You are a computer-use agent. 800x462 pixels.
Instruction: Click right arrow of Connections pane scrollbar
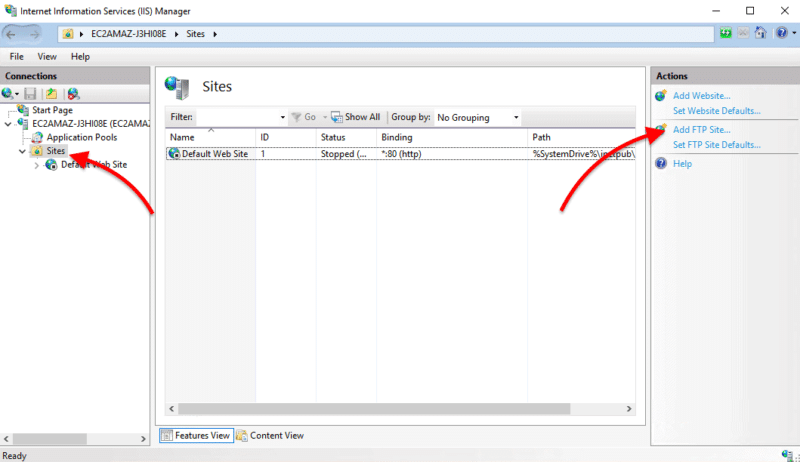point(143,439)
